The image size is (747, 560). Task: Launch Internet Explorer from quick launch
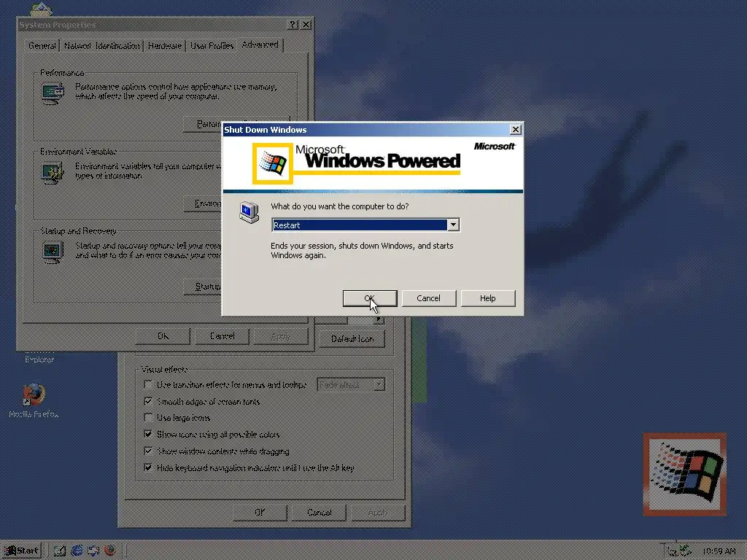77,551
